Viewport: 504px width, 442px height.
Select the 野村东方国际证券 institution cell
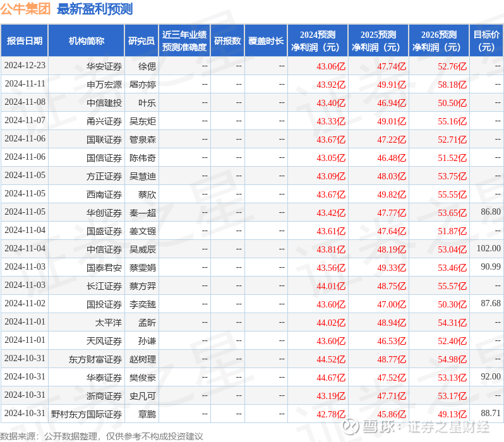pos(87,415)
